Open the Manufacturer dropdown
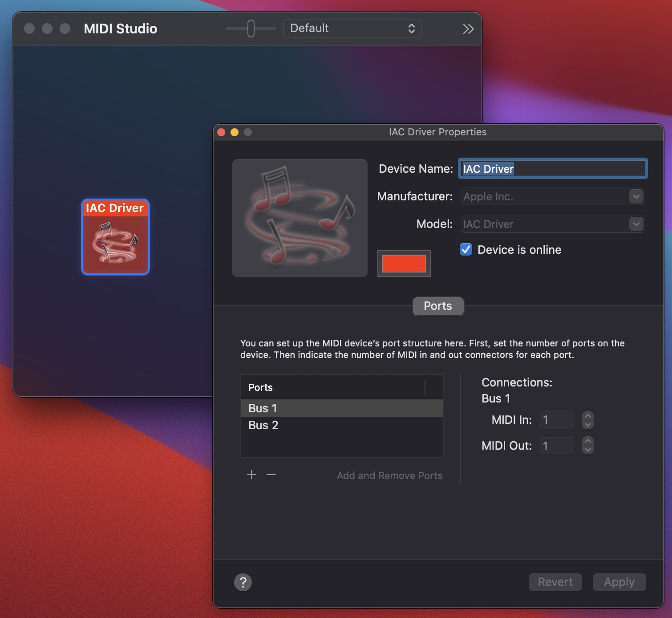 [x=636, y=196]
